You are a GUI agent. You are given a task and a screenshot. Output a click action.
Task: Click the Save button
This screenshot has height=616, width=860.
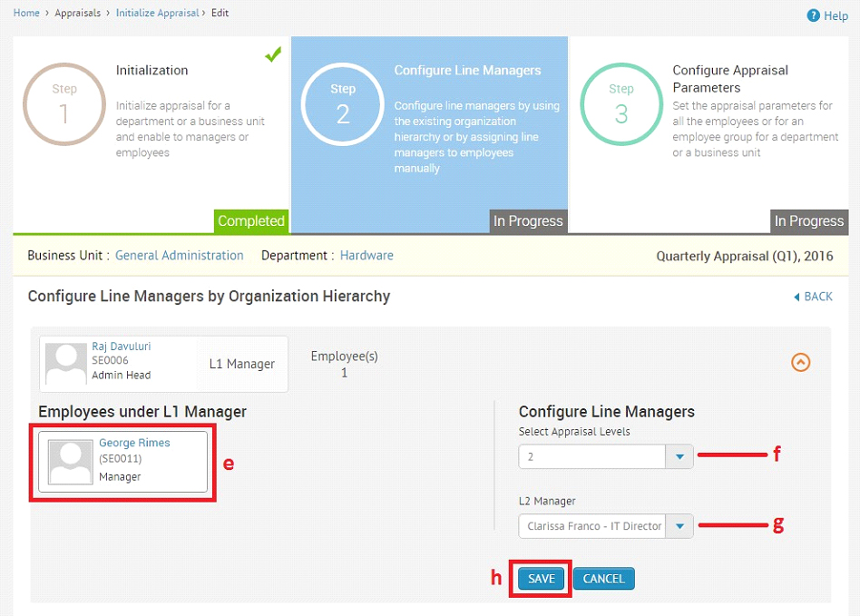(x=542, y=579)
